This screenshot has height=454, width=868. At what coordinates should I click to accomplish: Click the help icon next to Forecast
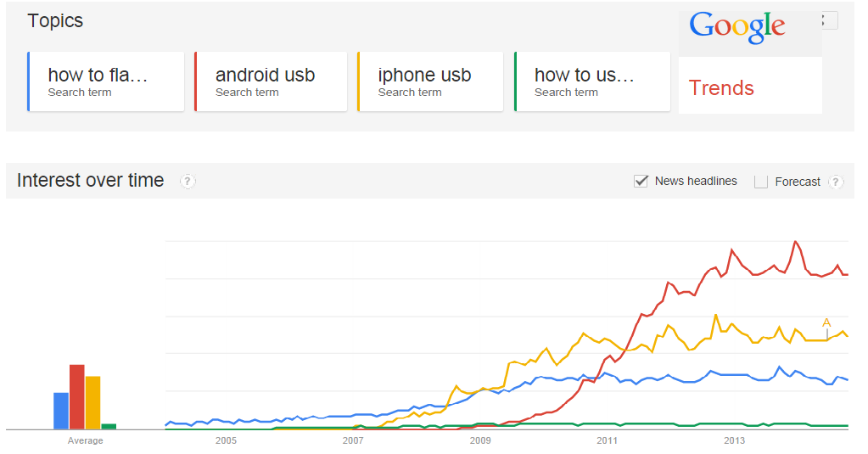[x=836, y=182]
